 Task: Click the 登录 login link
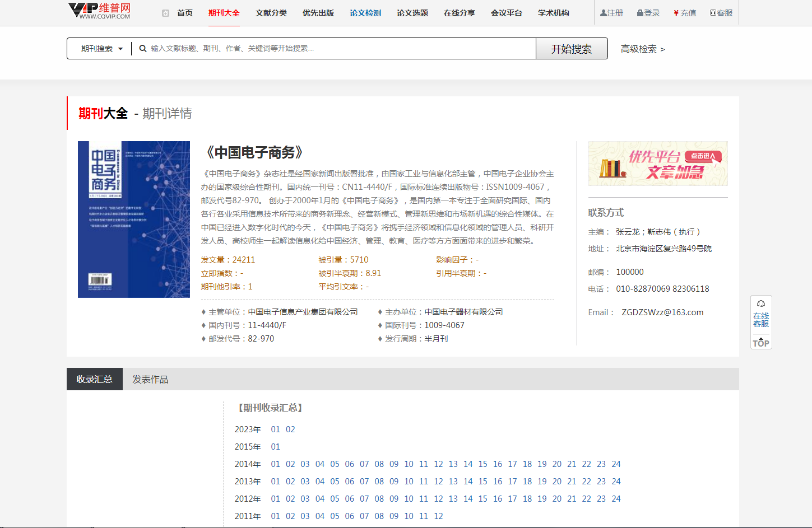[x=648, y=13]
